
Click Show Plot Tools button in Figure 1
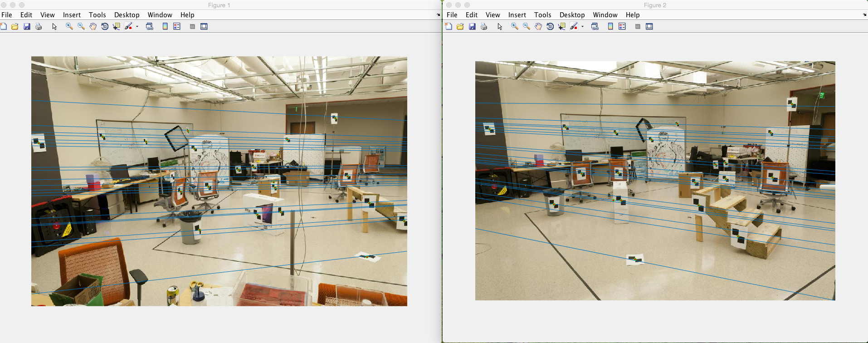tap(204, 26)
